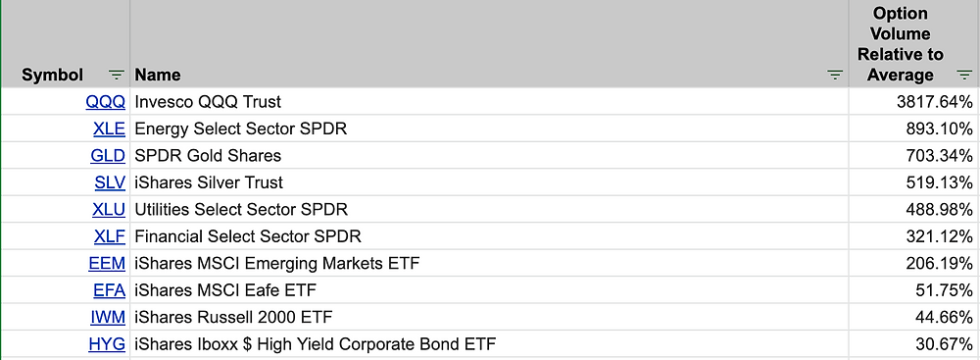Open the Name column filter icon
The image size is (980, 360).
835,76
